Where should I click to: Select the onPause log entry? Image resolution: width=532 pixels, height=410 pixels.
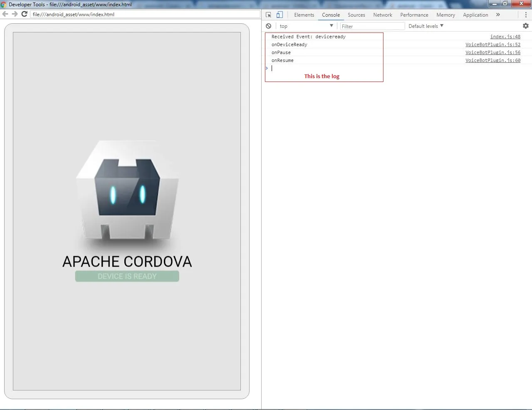click(281, 52)
